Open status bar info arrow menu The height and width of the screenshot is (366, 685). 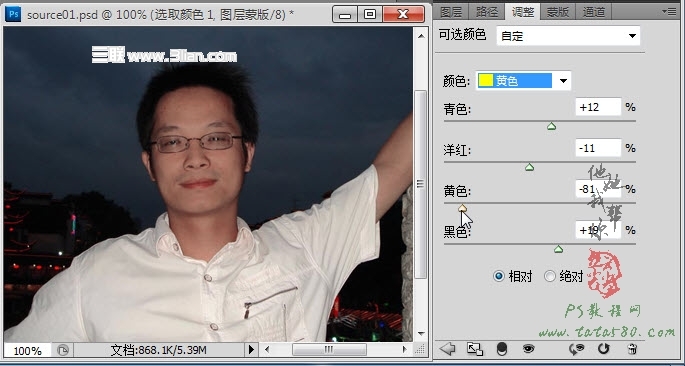251,349
